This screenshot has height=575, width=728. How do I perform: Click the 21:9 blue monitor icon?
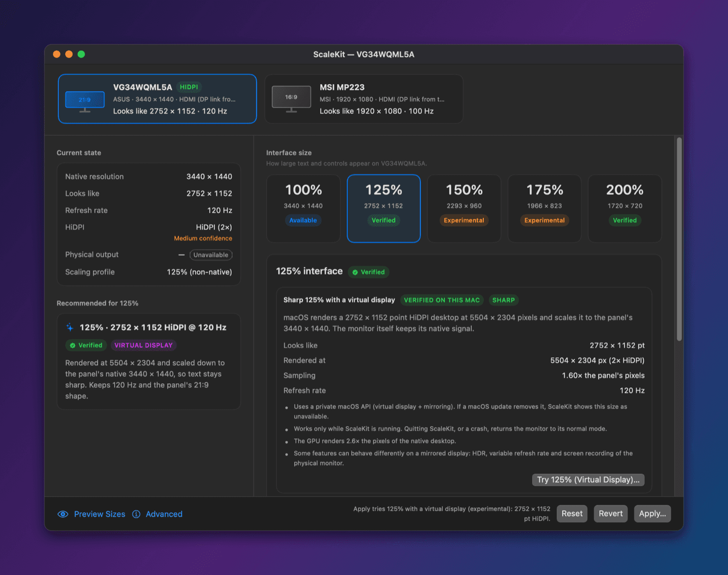coord(85,101)
